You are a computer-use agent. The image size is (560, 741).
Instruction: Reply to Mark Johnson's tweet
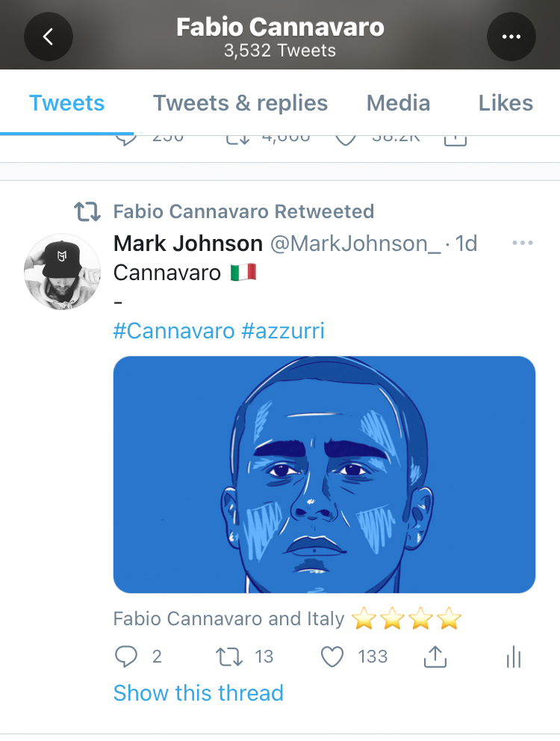(127, 657)
